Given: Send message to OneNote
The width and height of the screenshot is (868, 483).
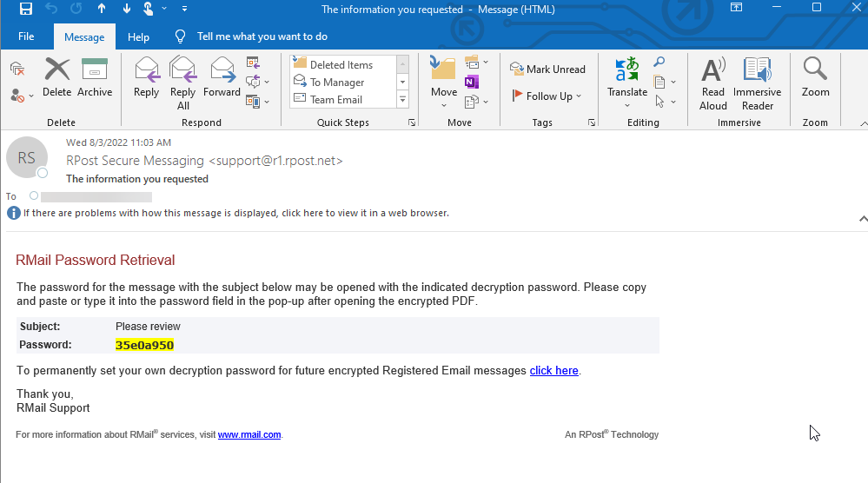Looking at the screenshot, I should point(472,82).
